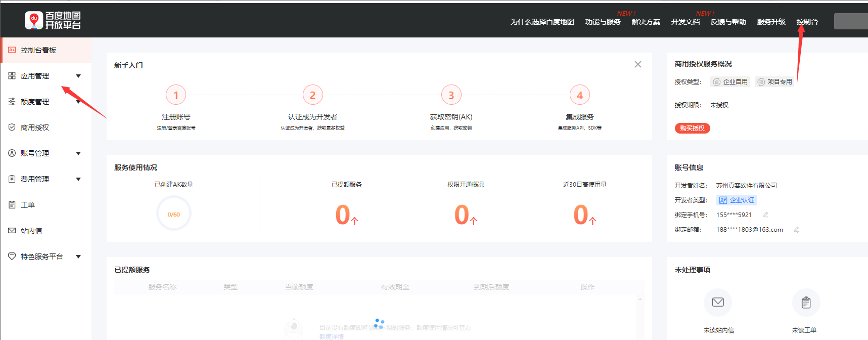Open the 未读站内信 envelope icon

(717, 303)
